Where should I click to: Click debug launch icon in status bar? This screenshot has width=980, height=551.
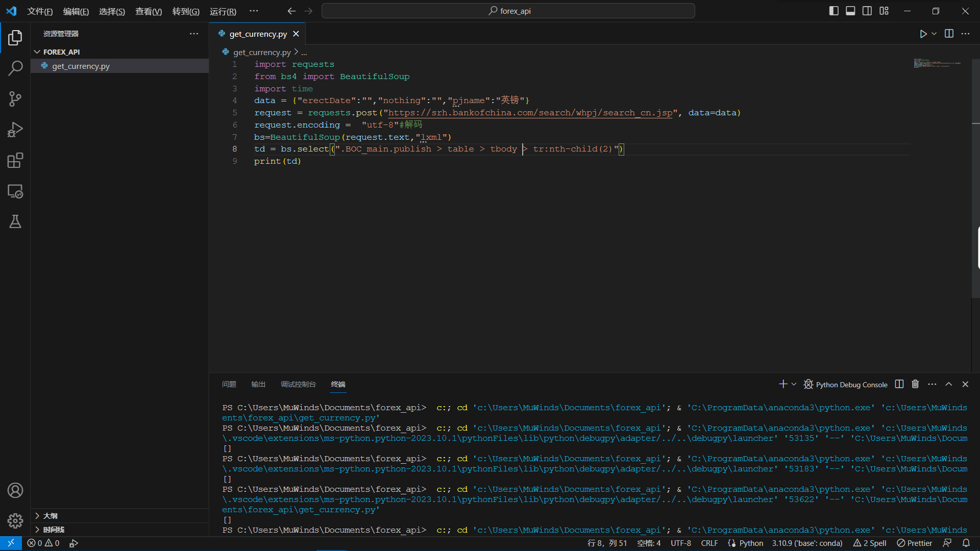coord(73,543)
